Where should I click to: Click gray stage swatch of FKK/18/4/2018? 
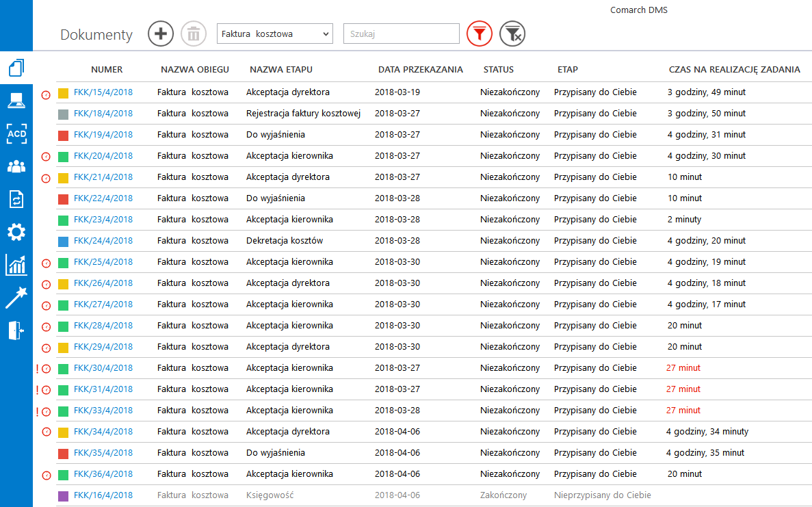pyautogui.click(x=63, y=114)
